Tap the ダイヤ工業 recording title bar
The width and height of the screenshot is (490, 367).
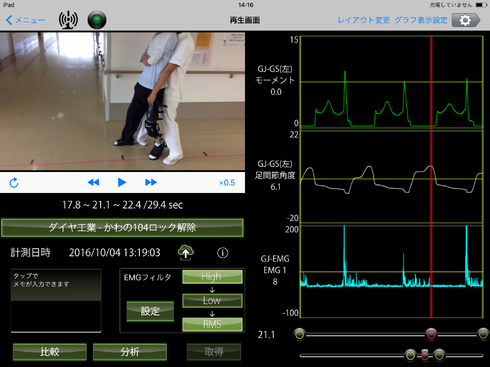(x=122, y=228)
